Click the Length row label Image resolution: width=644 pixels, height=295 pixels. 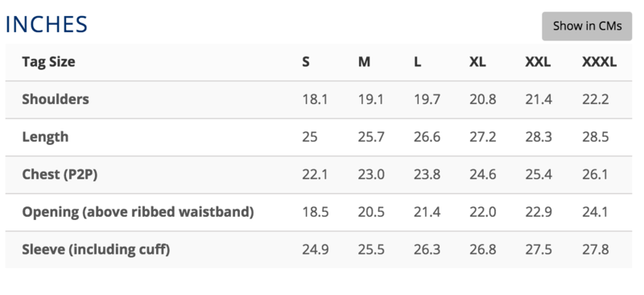pyautogui.click(x=45, y=136)
